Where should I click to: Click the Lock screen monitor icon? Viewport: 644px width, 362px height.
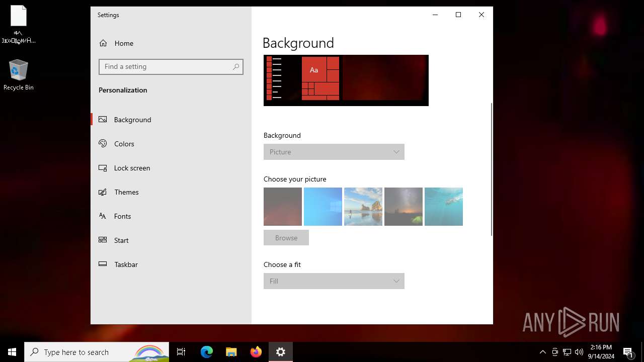pos(103,168)
